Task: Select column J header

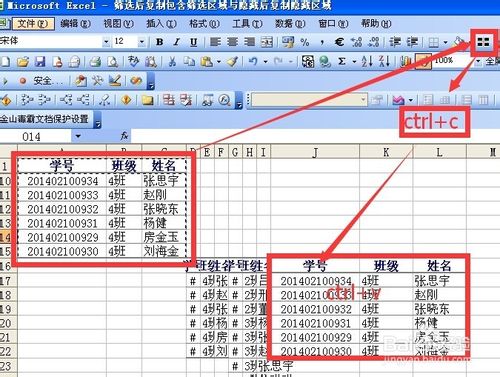Action: click(315, 152)
